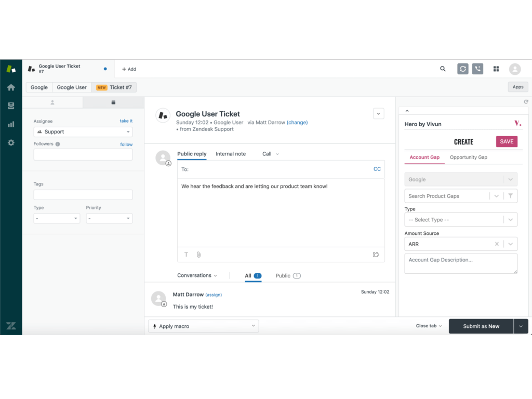Viewport: 532px width, 399px height.
Task: Open the Home icon in sidebar
Action: pos(11,87)
